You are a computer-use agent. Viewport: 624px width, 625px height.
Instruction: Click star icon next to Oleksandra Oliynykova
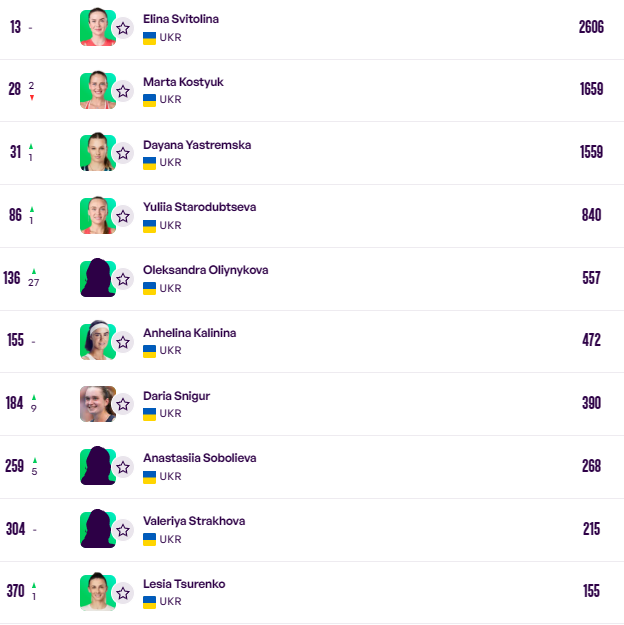point(123,279)
